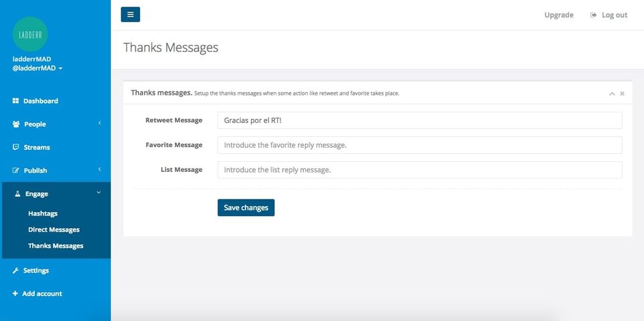Click the People label in sidebar
The image size is (644, 321).
(x=35, y=124)
